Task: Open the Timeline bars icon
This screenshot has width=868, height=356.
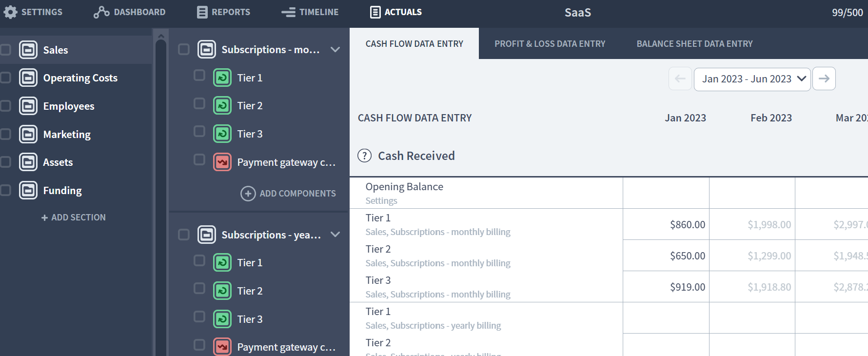Action: 288,12
